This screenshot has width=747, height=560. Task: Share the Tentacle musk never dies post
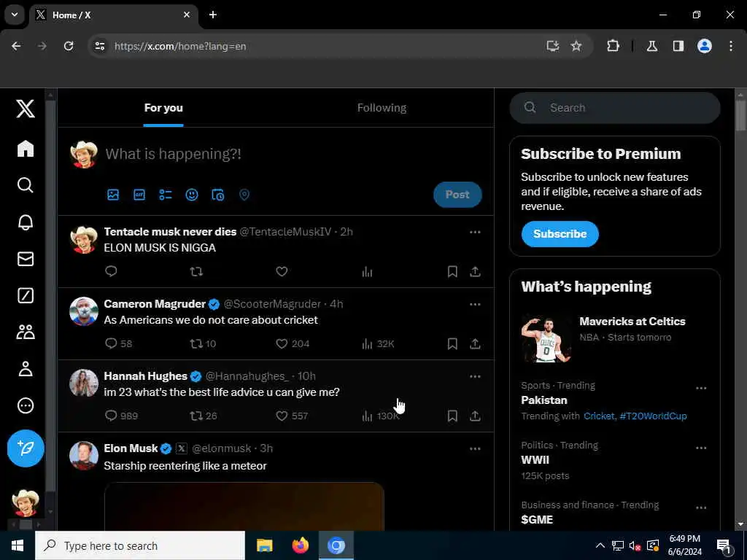tap(475, 271)
